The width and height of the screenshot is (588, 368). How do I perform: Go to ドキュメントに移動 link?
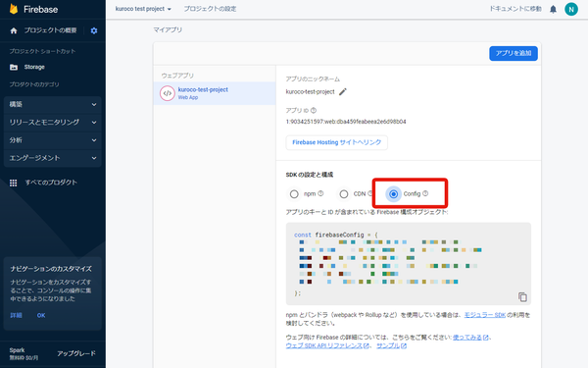pos(515,9)
